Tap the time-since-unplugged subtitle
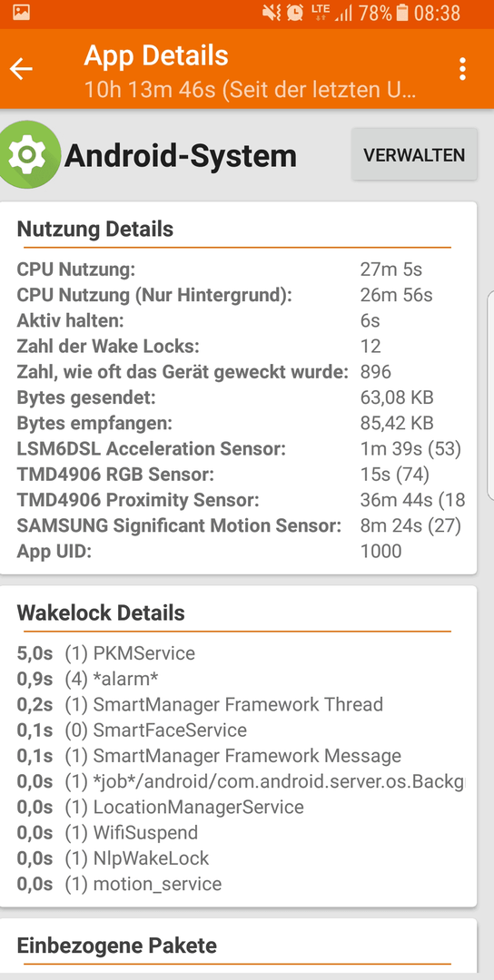 pos(250,90)
